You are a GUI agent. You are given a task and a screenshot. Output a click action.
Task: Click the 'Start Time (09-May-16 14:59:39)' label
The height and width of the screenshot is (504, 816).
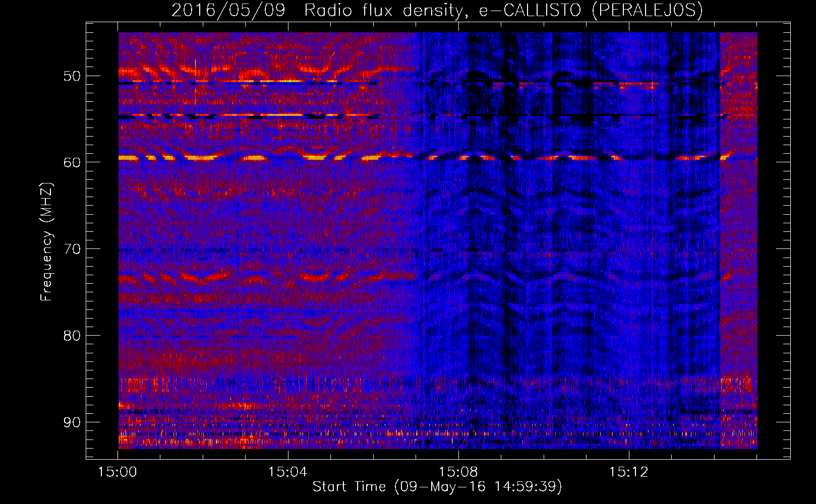point(437,487)
